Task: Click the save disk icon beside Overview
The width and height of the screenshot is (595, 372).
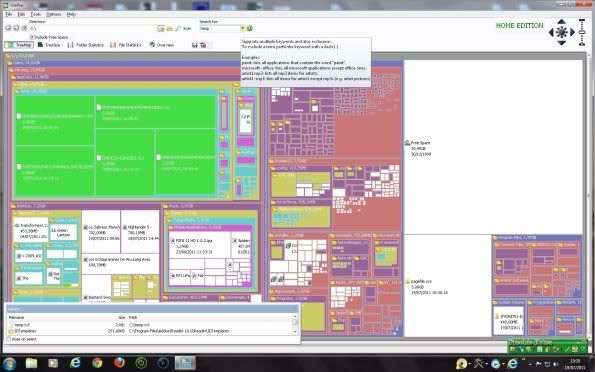Action: pos(195,45)
